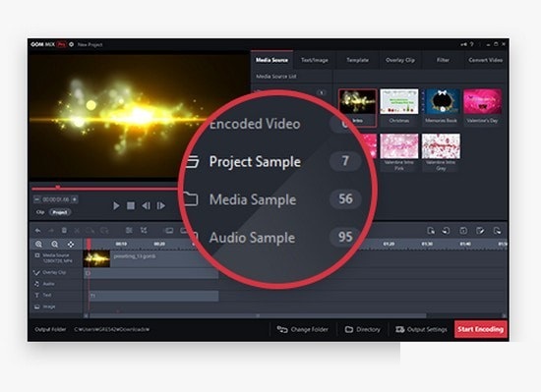Viewport: 541px width, 392px height.
Task: Select the Project preview mode toggle
Action: [x=60, y=212]
